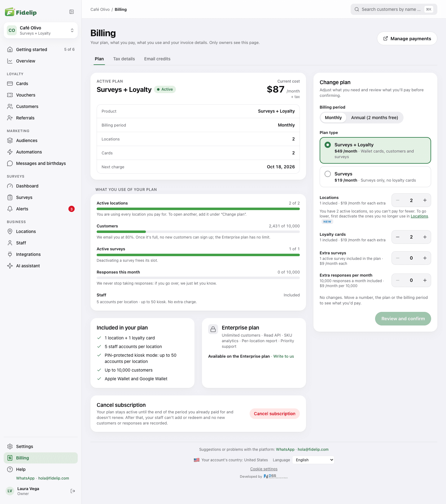The height and width of the screenshot is (504, 446).
Task: Switch billing period to Annual
Action: click(x=374, y=118)
